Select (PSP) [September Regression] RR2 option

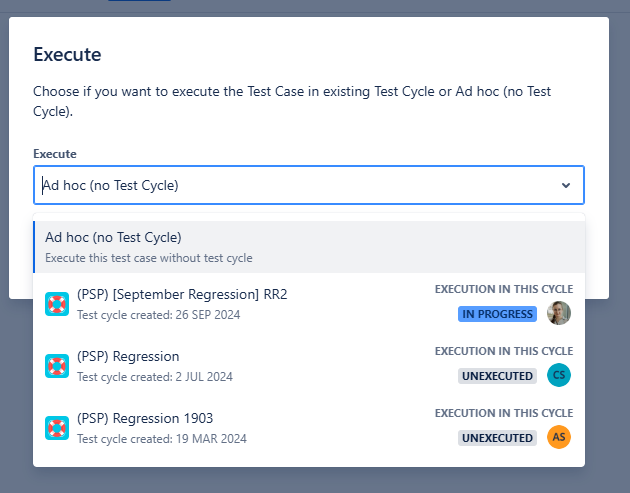[x=182, y=295]
